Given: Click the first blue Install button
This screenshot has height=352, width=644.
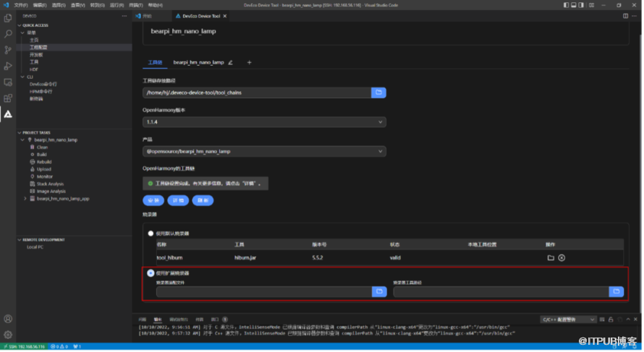Looking at the screenshot, I should pos(153,201).
